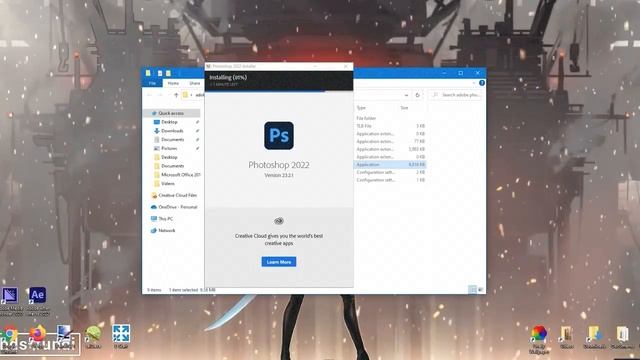Open the green round desktop shortcut
This screenshot has width=640, height=360.
(93, 337)
